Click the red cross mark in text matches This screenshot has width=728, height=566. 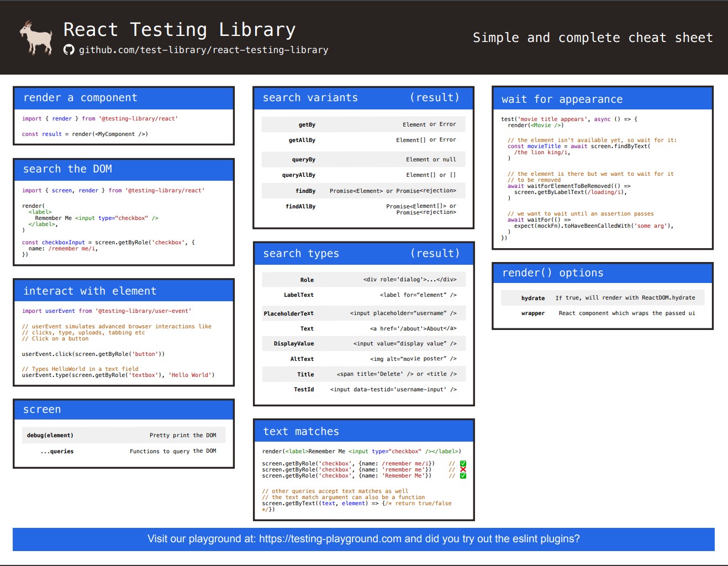click(463, 470)
